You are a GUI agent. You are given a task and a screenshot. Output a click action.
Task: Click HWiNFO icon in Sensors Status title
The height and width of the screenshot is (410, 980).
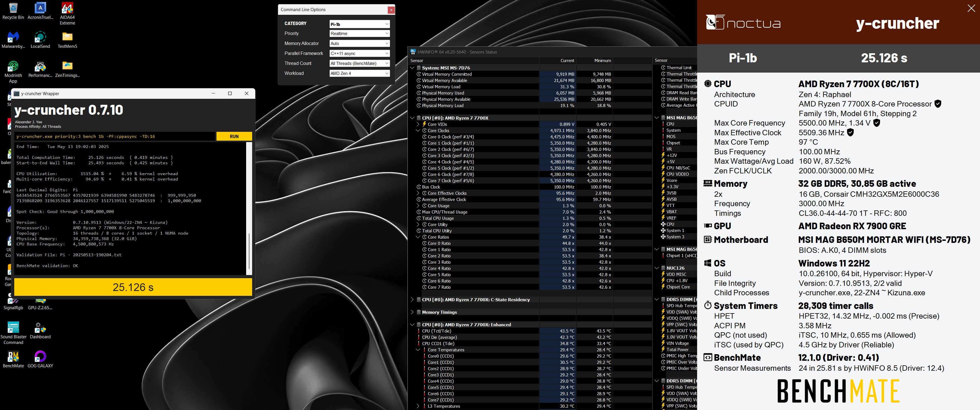click(x=413, y=52)
